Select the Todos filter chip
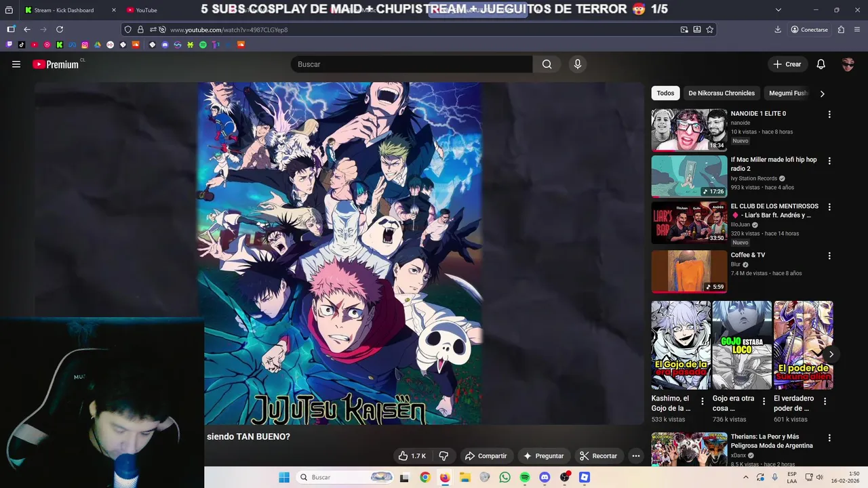Image resolution: width=868 pixels, height=488 pixels. click(665, 94)
